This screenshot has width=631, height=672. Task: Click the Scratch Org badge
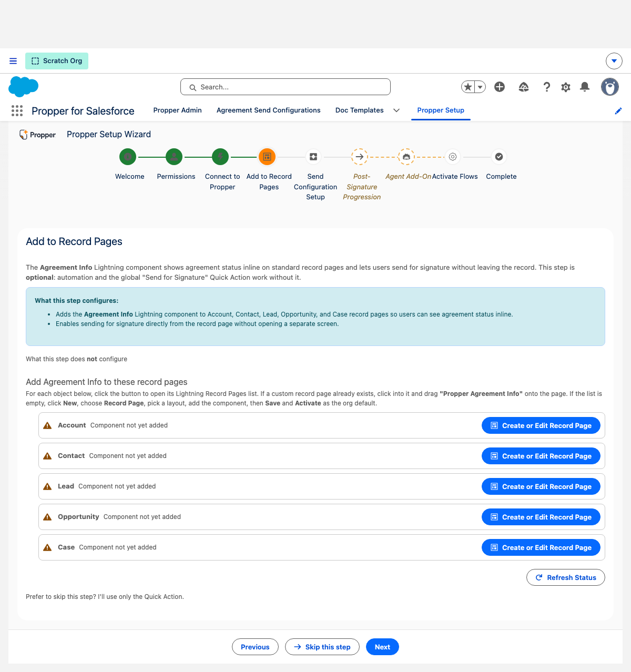coord(57,61)
